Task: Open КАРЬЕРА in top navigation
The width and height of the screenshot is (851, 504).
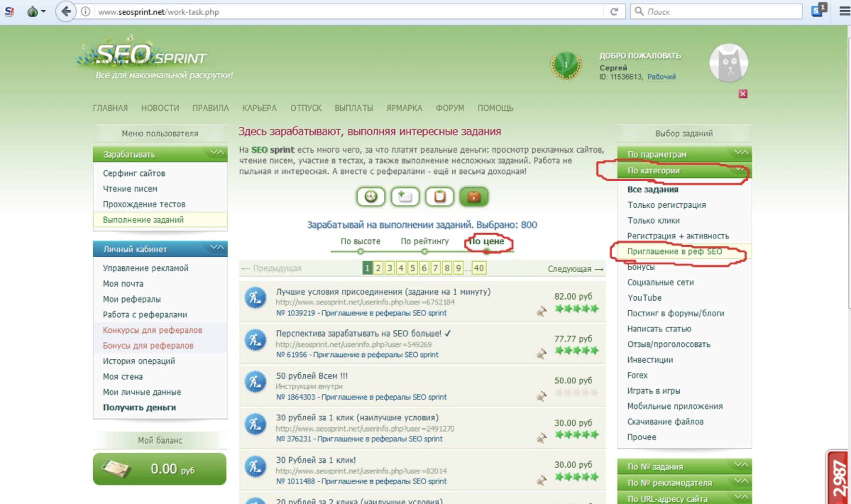Action: coord(259,108)
